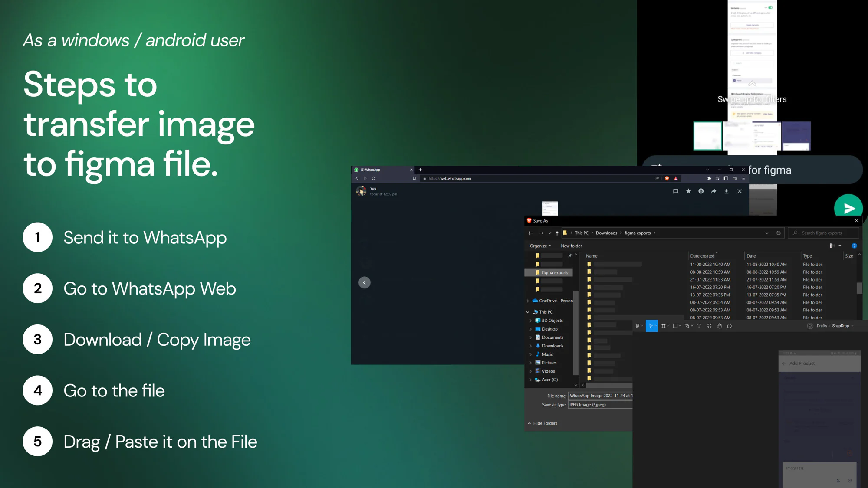Open the Save as type combo box
This screenshot has height=488, width=868.
(x=600, y=405)
